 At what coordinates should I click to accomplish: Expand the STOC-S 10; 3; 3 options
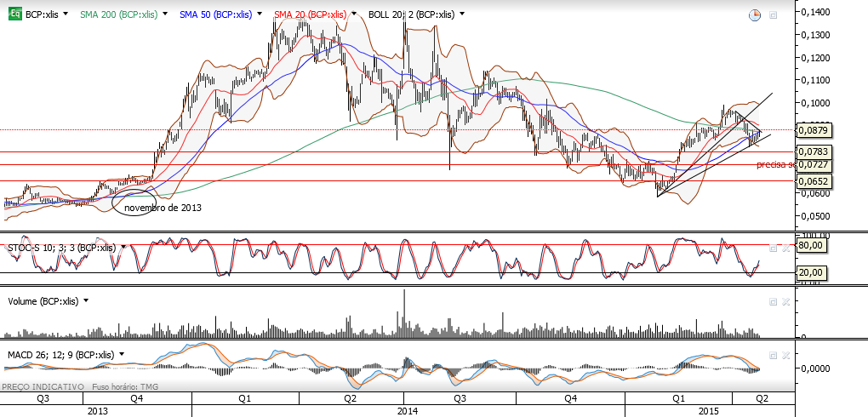(123, 248)
